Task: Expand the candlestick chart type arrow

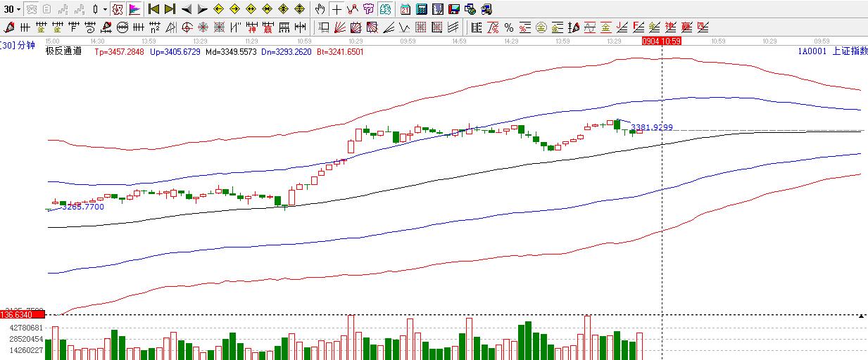Action: [106, 9]
